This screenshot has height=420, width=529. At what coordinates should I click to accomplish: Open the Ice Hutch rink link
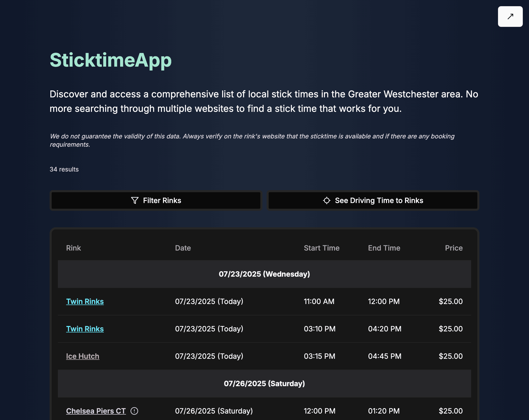click(83, 356)
